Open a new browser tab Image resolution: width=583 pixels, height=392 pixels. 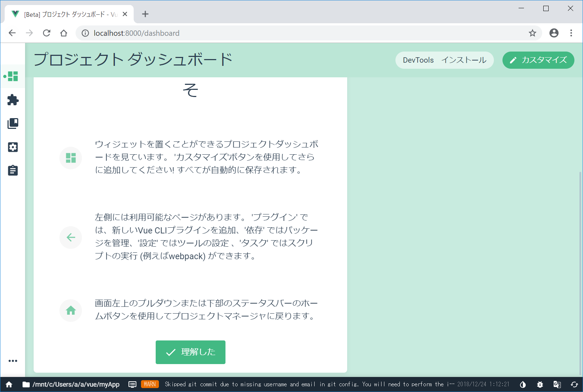[x=145, y=14]
